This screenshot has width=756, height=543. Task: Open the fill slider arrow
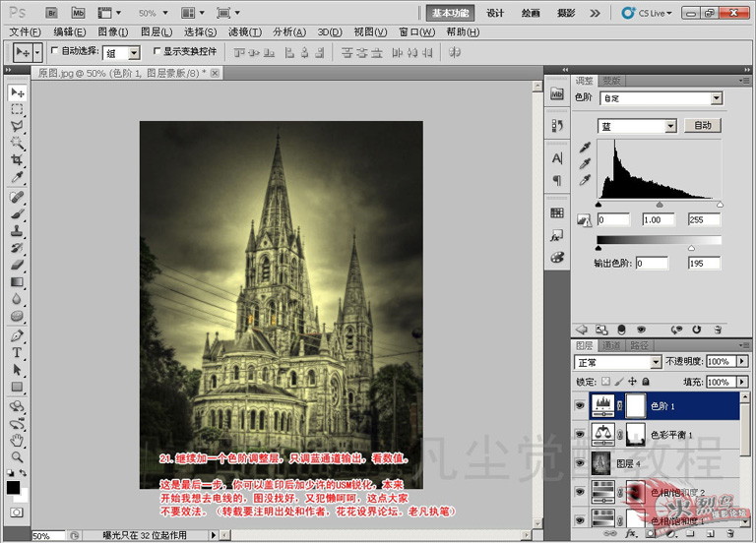tap(742, 382)
